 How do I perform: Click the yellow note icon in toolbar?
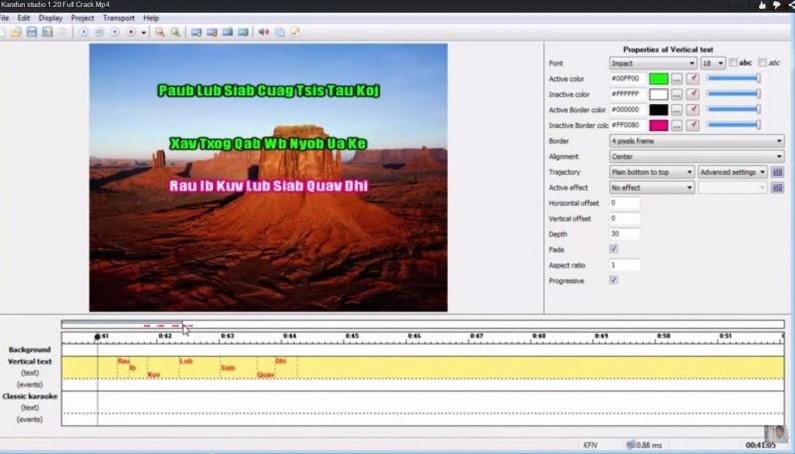click(295, 32)
